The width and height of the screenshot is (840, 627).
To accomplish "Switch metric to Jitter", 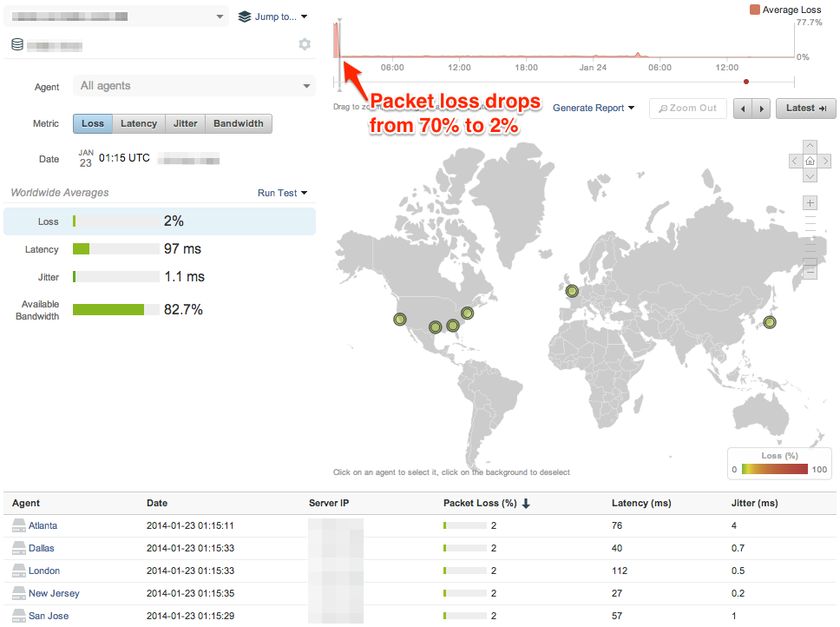I will 185,123.
